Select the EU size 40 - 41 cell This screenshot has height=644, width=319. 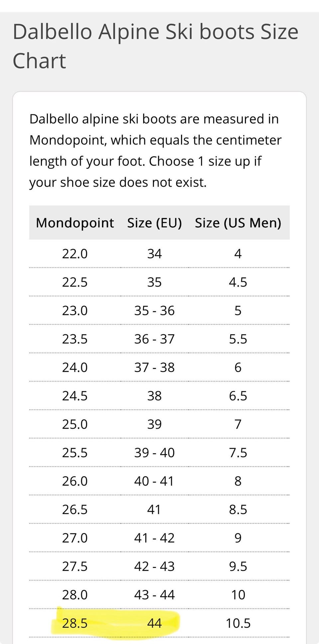click(x=155, y=481)
